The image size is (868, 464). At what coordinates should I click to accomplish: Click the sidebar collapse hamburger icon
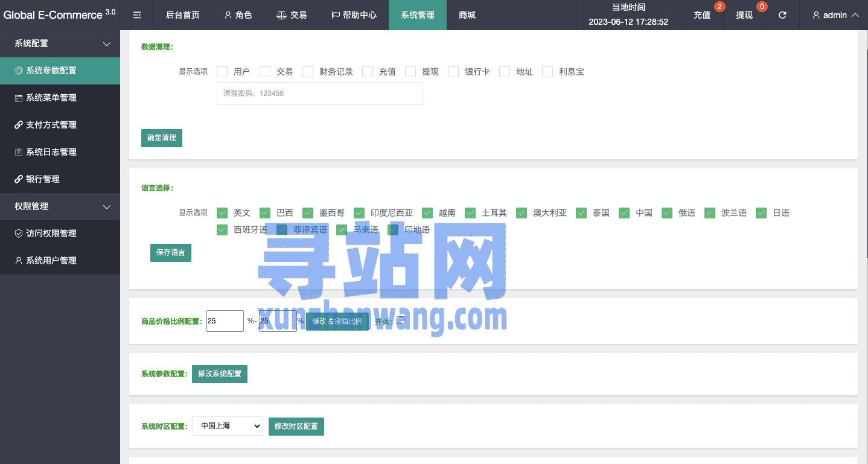pos(137,15)
